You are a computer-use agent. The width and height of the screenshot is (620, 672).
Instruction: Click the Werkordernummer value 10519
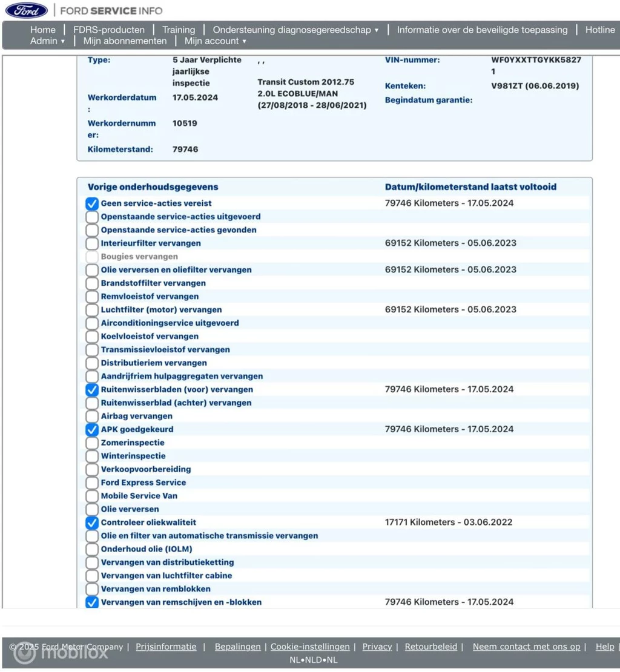[x=185, y=124]
